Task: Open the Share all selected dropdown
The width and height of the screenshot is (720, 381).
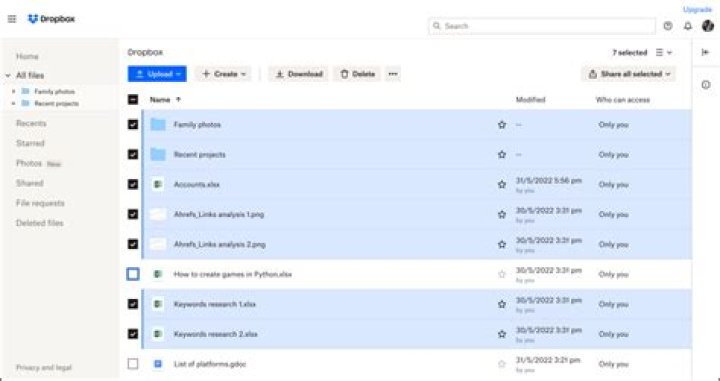Action: pos(629,74)
